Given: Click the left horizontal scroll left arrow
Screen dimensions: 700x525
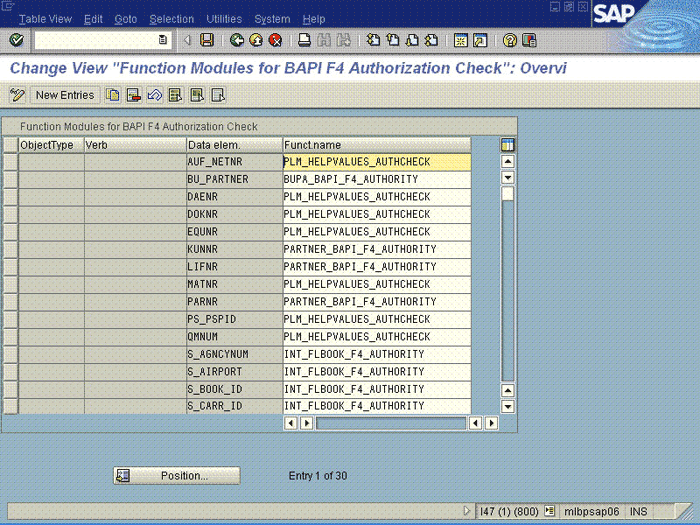Looking at the screenshot, I should (291, 423).
